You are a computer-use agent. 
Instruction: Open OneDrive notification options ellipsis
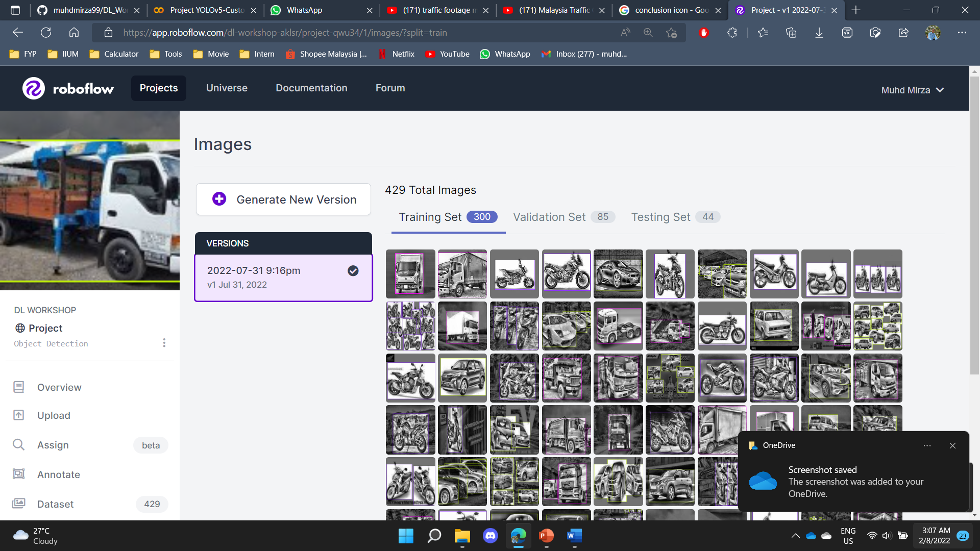(x=927, y=445)
